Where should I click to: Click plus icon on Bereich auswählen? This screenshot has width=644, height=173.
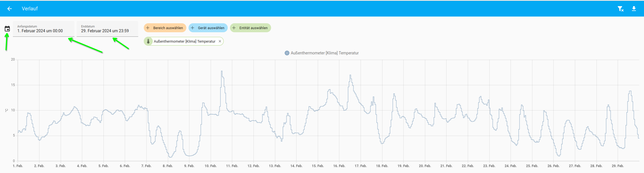pos(148,28)
